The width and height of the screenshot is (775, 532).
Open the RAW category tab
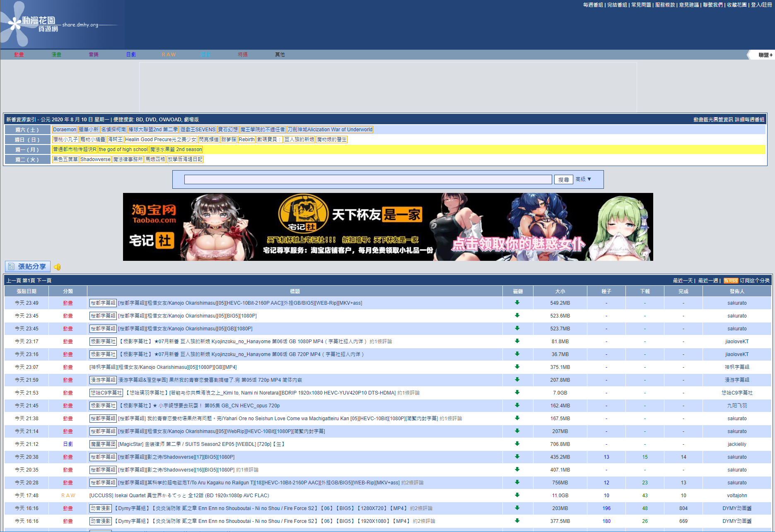tap(169, 55)
